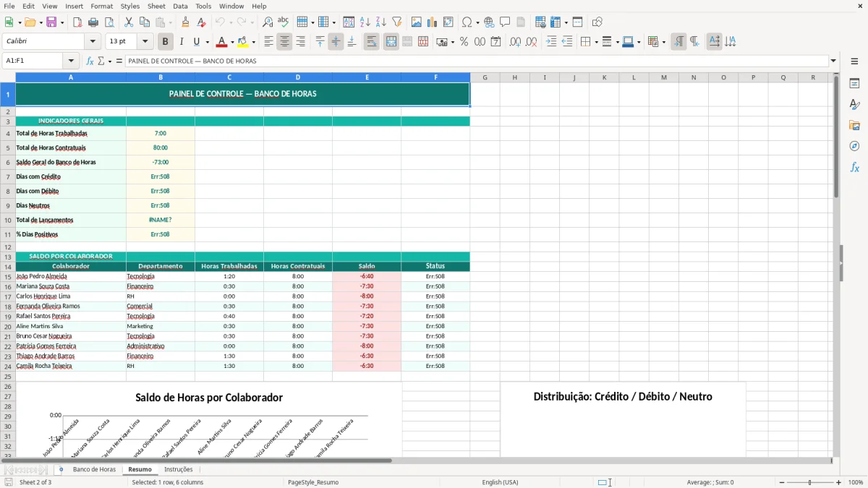Open the background color dropdown arrow
Screen dimensions: 868x488
tap(253, 43)
